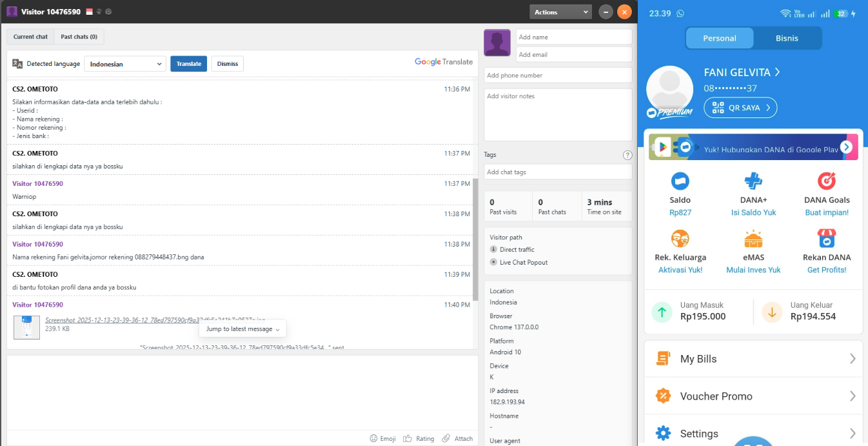Click Rp195.000 Uang Masuk amount

(703, 316)
